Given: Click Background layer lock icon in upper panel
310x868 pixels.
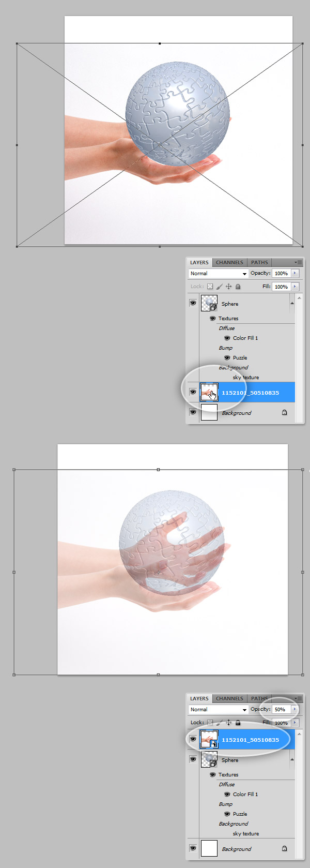Looking at the screenshot, I should pos(284,413).
